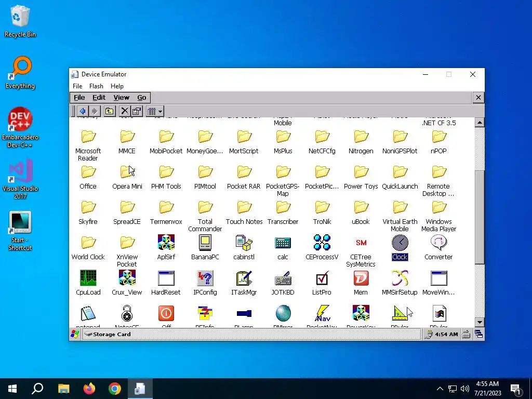Open the Everything search desktop shortcut
The image size is (532, 399).
(x=20, y=73)
